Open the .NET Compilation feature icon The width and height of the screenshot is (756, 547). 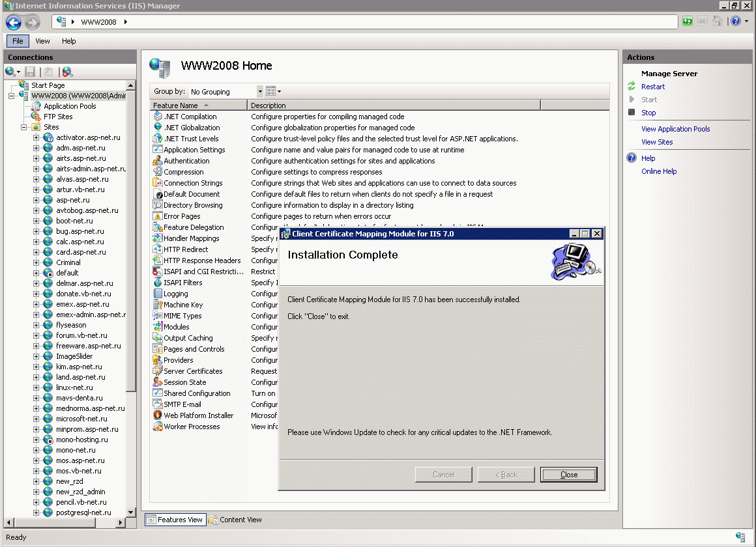158,116
